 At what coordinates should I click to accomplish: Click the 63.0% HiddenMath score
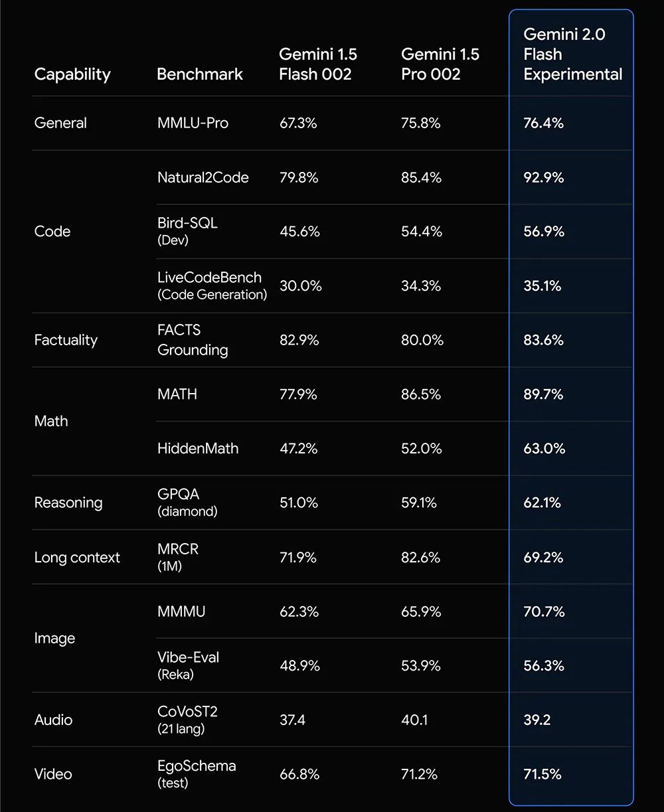(544, 448)
